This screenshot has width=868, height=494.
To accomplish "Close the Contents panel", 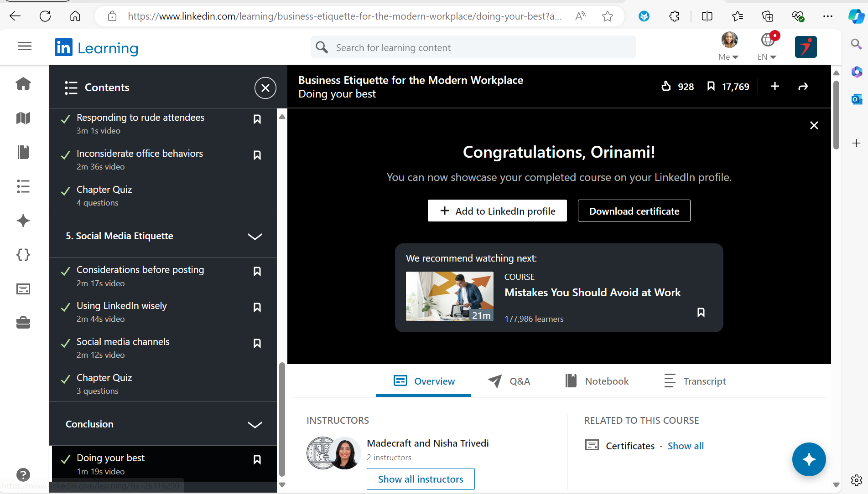I will click(x=265, y=88).
